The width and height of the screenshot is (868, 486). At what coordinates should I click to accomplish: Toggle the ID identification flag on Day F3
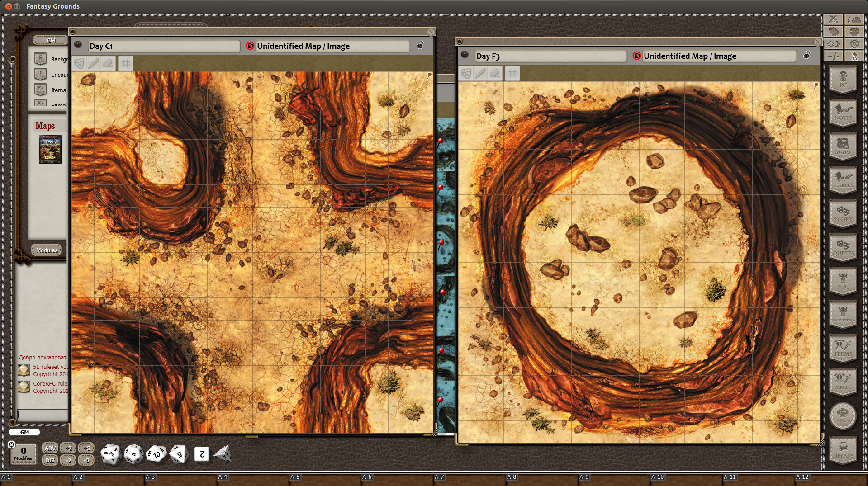click(636, 56)
